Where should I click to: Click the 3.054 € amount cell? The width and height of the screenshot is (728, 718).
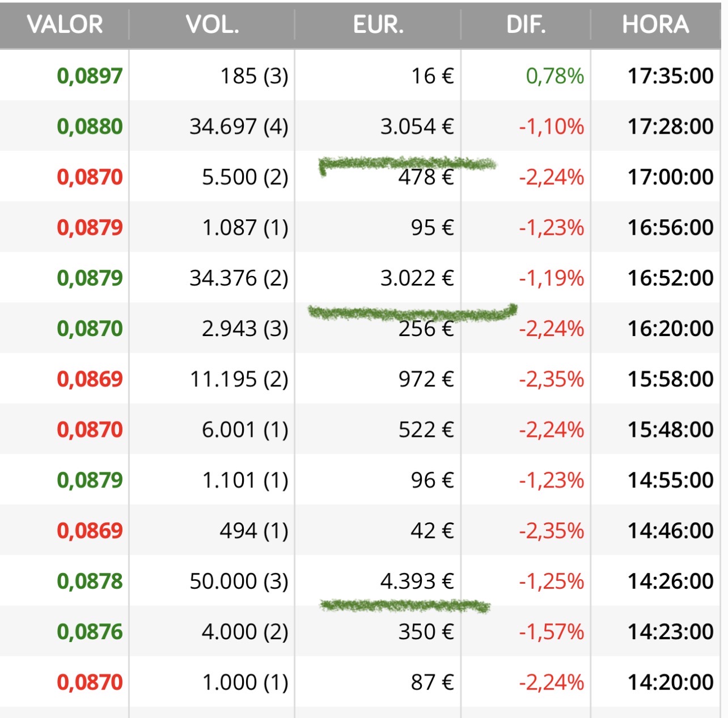tap(417, 126)
